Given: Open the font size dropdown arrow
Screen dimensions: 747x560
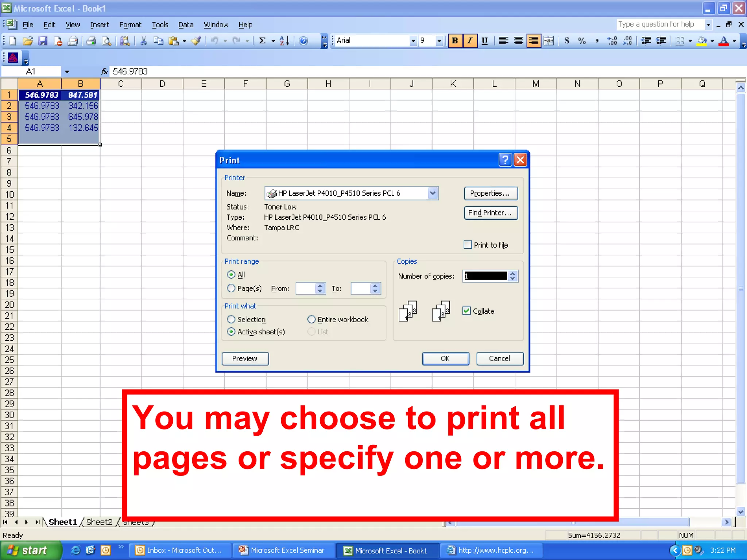Looking at the screenshot, I should tap(439, 41).
